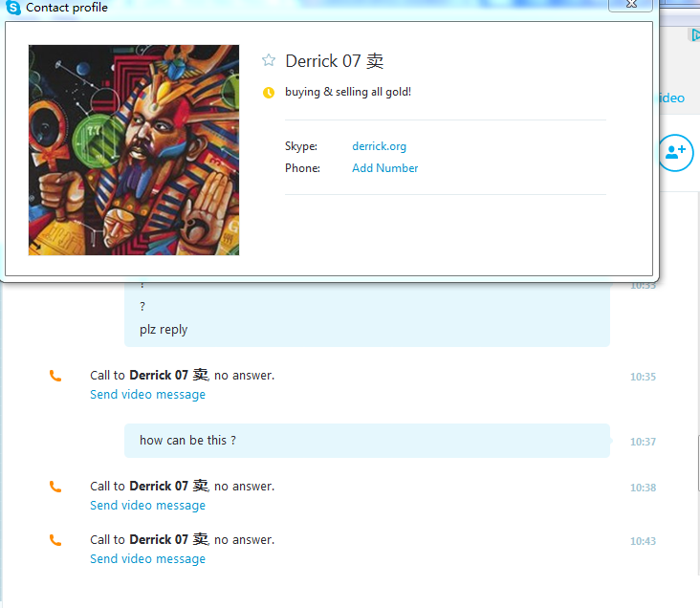Click the phone icon for the 10:43 call
Image resolution: width=700 pixels, height=608 pixels.
(x=55, y=540)
